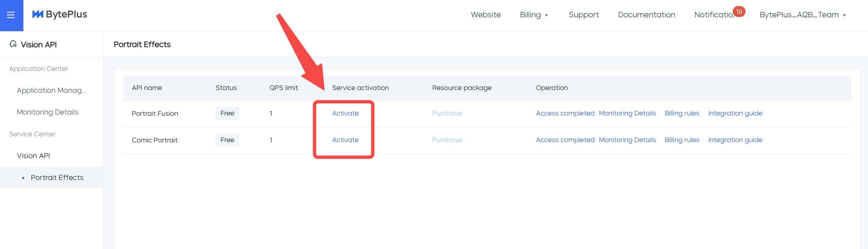Click the Service Center section label
This screenshot has height=249, width=868.
tap(32, 134)
